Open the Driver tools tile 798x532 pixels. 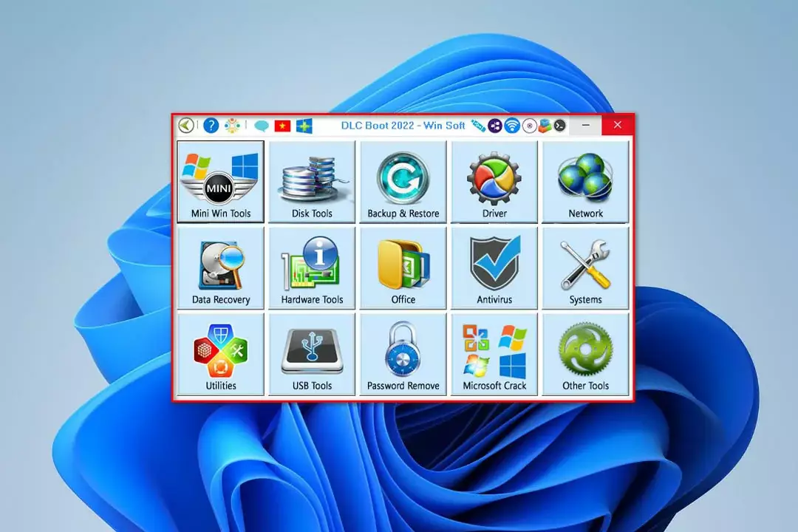(x=494, y=182)
